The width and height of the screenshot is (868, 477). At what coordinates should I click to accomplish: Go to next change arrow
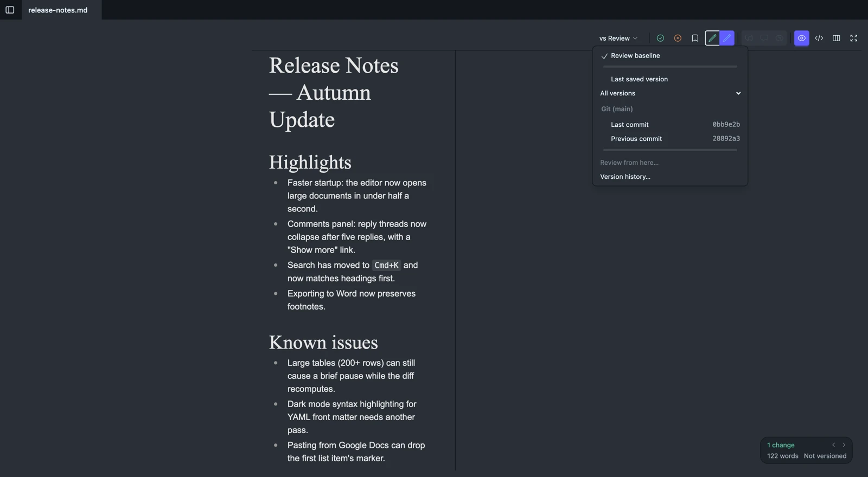(844, 445)
